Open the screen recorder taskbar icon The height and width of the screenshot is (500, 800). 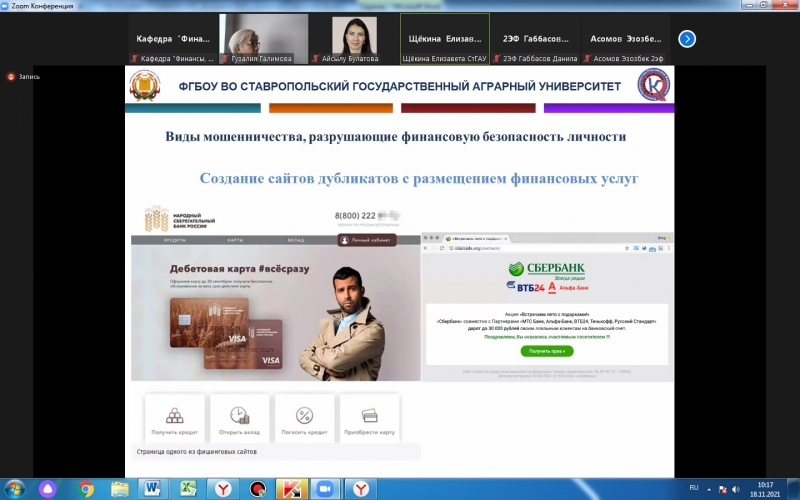tap(258, 489)
